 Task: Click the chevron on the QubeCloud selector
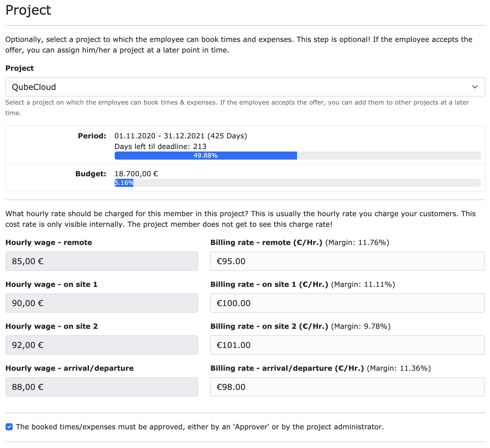click(x=476, y=87)
